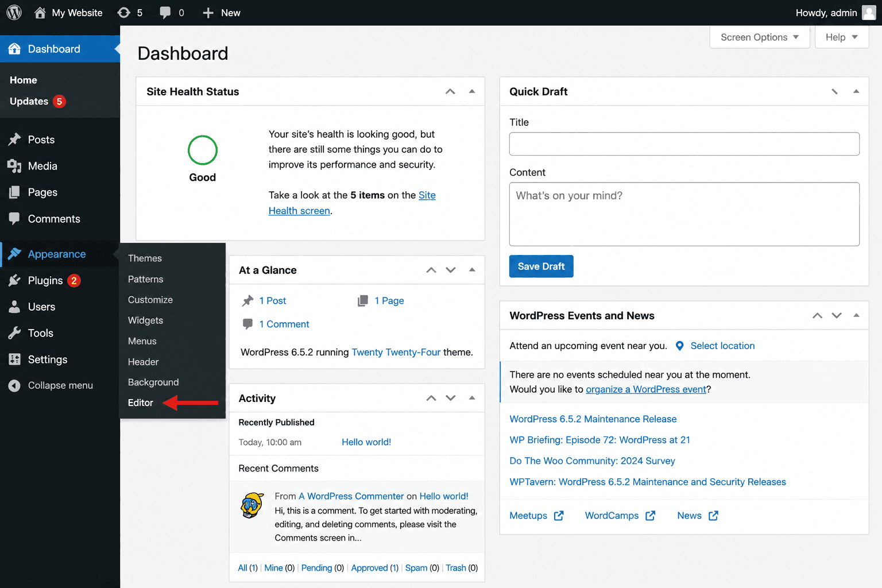882x588 pixels.
Task: Move WordPress Events and News panel up
Action: tap(817, 315)
